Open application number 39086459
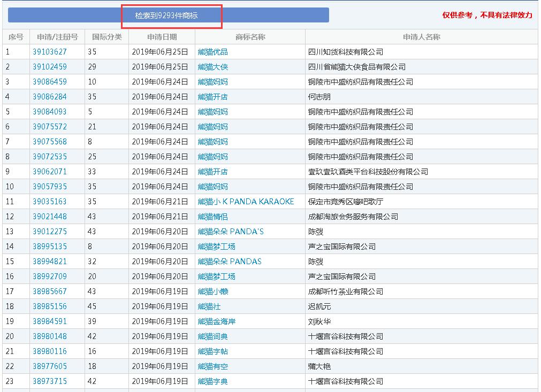The image size is (541, 392). 50,82
